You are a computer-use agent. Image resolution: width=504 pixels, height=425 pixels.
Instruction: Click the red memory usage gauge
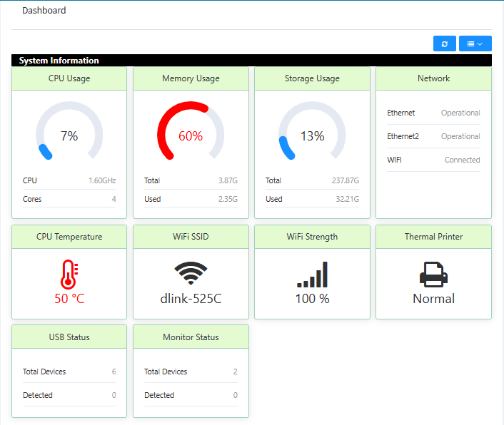coord(191,133)
